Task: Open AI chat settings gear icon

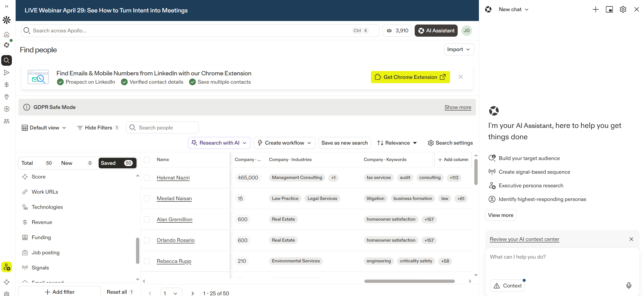Action: click(x=623, y=10)
